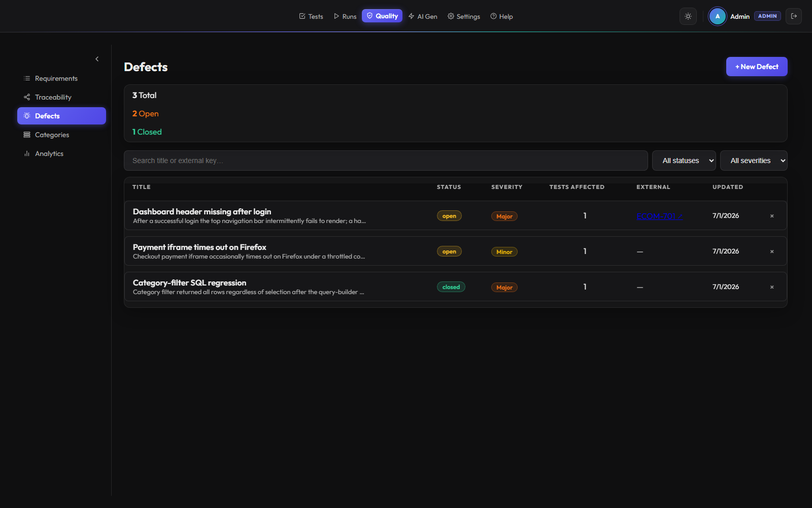Click the Severity column header
Image resolution: width=812 pixels, height=508 pixels.
coord(507,187)
